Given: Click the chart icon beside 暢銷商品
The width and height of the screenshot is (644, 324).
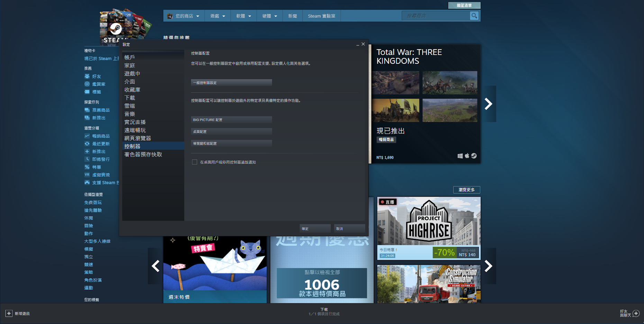Looking at the screenshot, I should point(87,136).
